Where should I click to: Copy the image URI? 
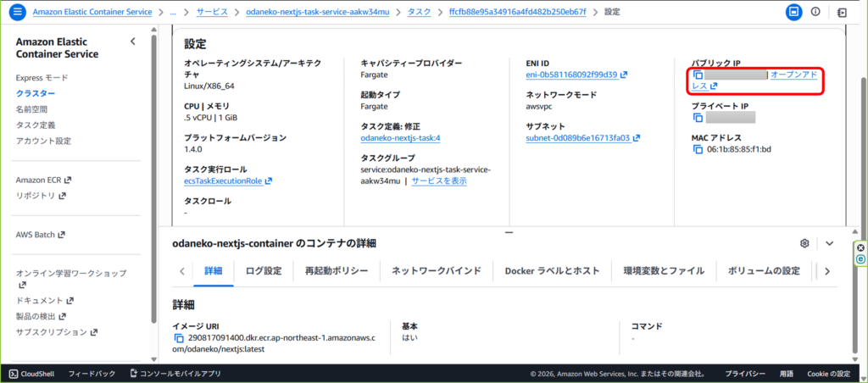click(179, 338)
